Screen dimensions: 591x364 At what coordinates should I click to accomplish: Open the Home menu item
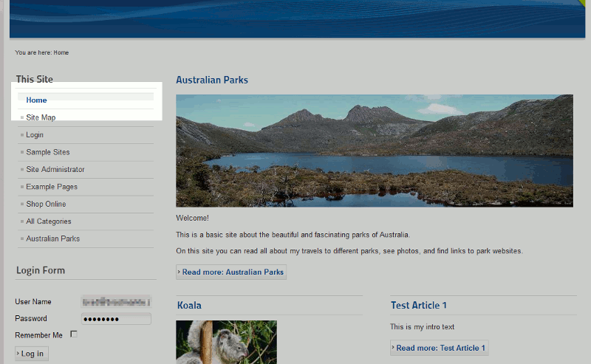pos(36,100)
